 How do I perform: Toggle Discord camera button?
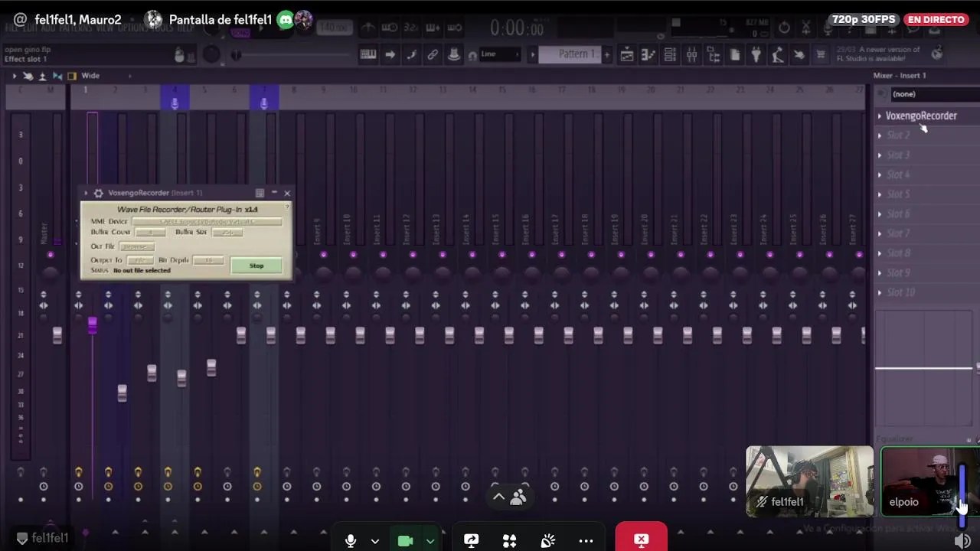406,541
